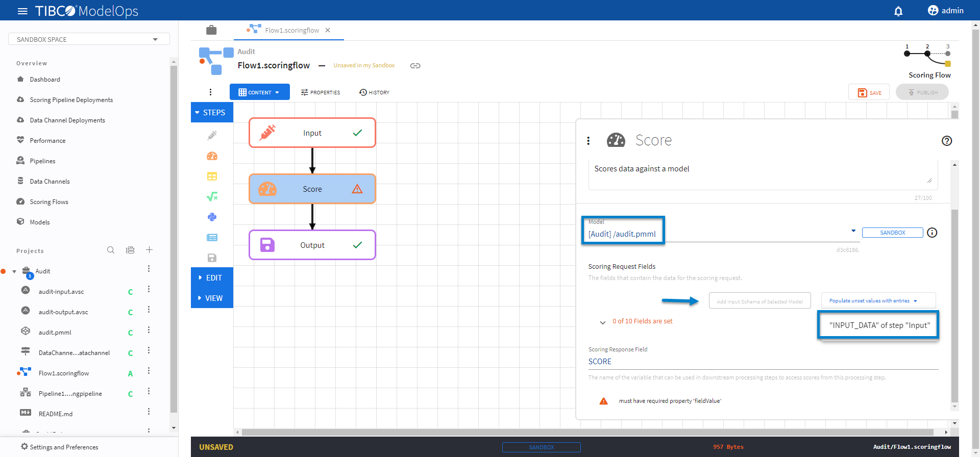Click the Score panel vertical scrollbar

pyautogui.click(x=954, y=306)
